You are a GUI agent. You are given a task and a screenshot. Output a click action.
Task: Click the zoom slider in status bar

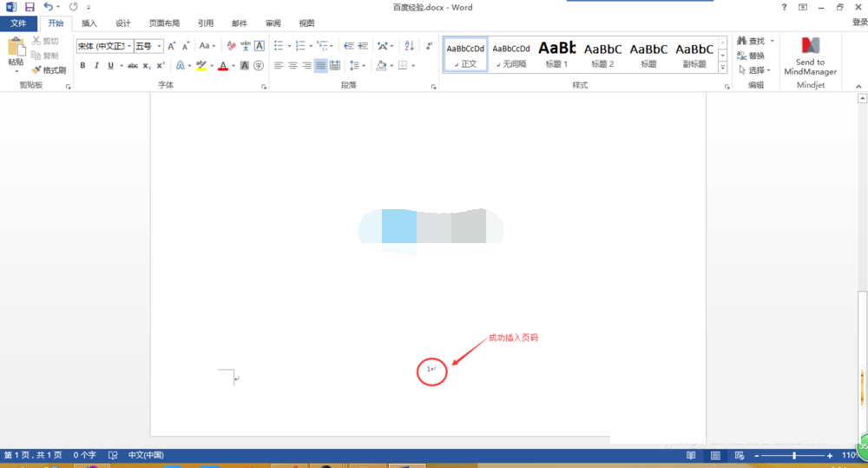794,455
